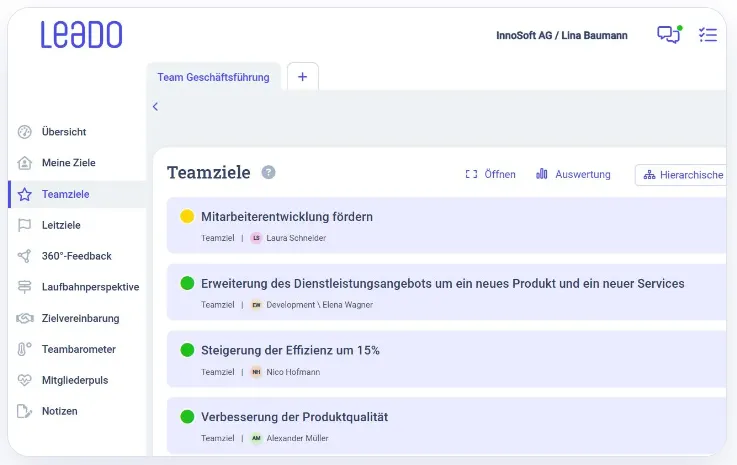Viewport: 737px width, 465px height.
Task: Click the Meine Ziele house icon
Action: pos(24,163)
